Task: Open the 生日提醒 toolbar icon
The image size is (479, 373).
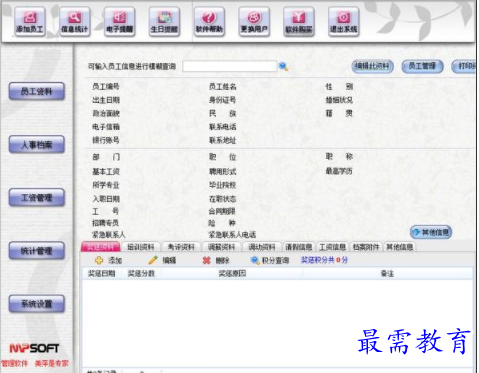Action: (x=164, y=22)
